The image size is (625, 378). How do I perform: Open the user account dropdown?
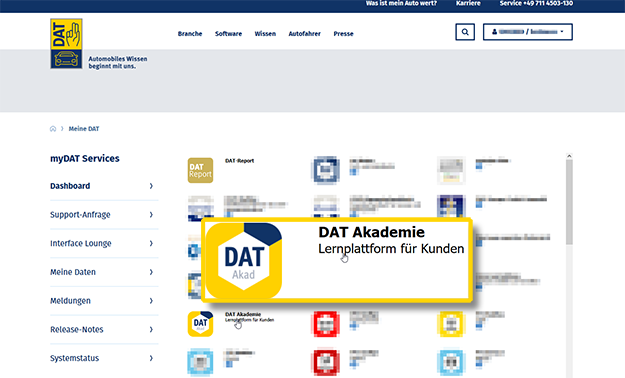528,32
